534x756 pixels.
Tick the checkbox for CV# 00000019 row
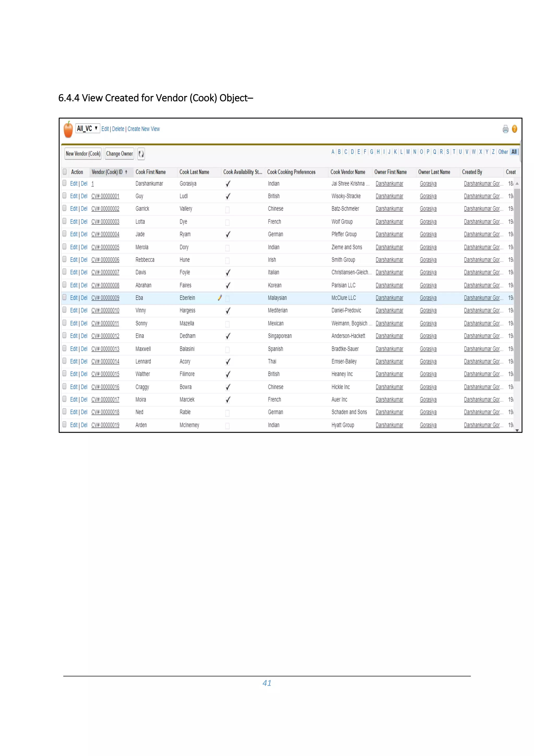[64, 425]
